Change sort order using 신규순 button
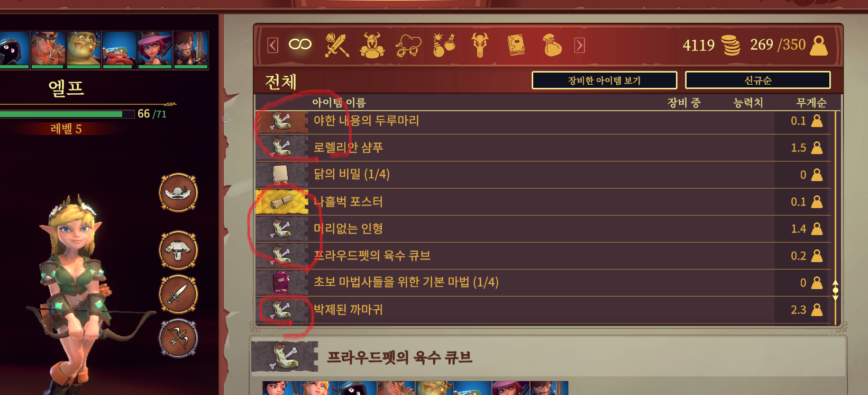 pyautogui.click(x=757, y=80)
